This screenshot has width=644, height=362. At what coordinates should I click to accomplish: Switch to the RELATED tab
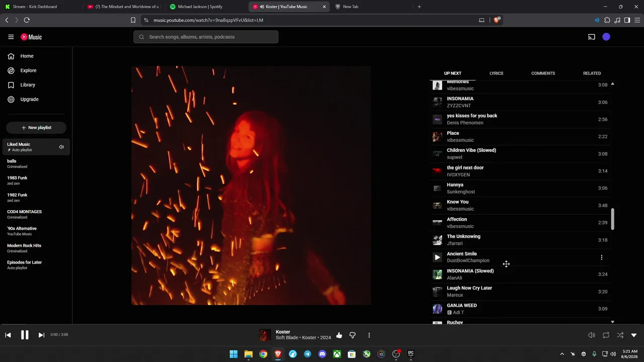point(592,73)
